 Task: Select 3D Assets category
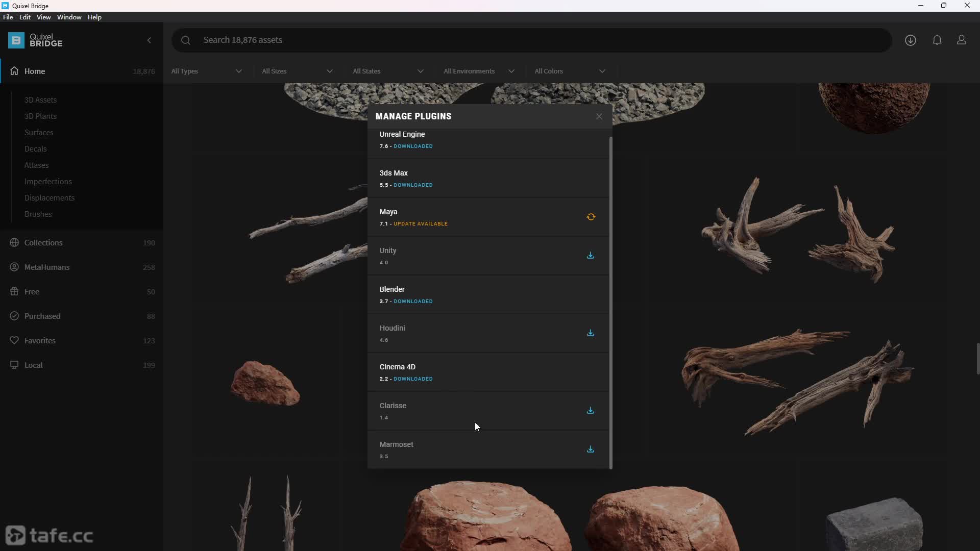41,99
